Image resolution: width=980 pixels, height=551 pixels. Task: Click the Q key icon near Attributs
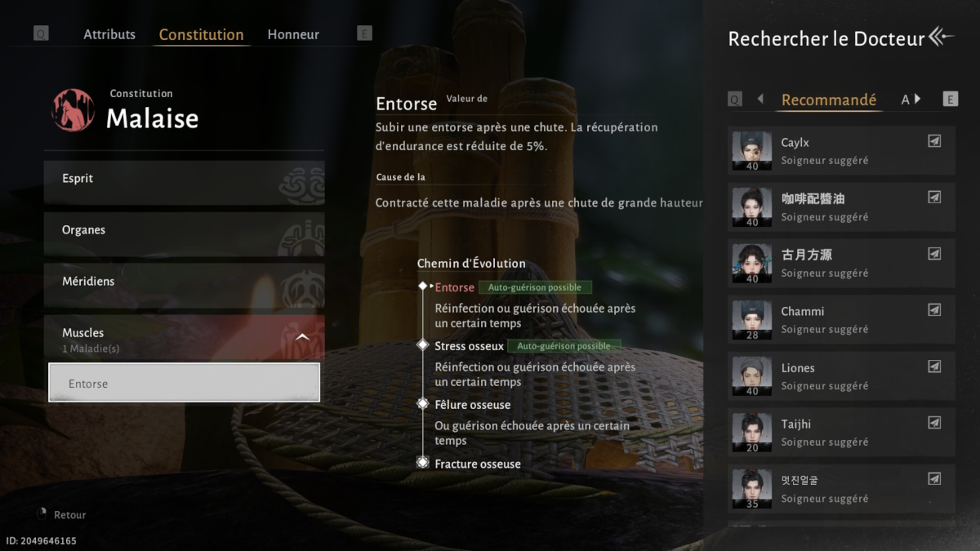(x=41, y=33)
